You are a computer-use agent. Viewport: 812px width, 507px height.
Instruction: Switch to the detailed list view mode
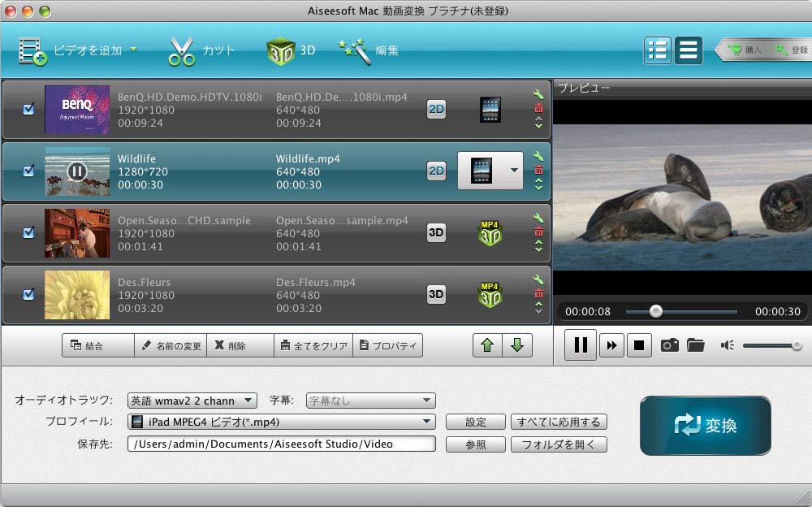(x=659, y=50)
